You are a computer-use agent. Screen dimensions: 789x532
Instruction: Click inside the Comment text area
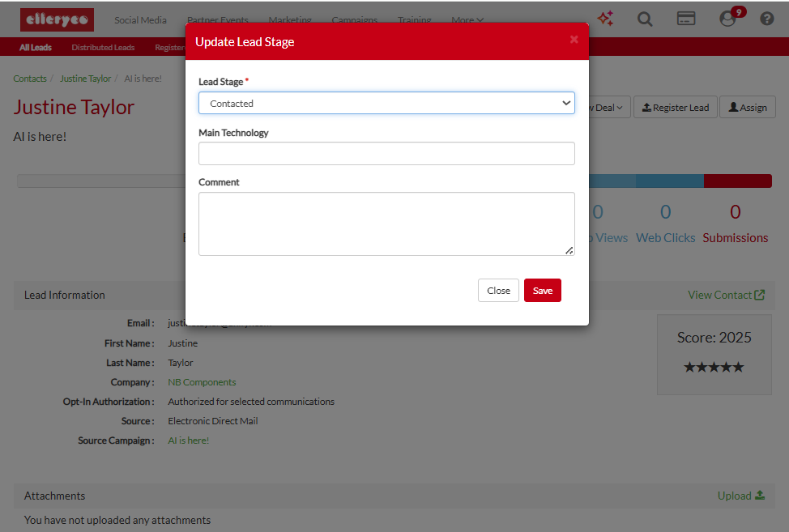[x=386, y=223]
